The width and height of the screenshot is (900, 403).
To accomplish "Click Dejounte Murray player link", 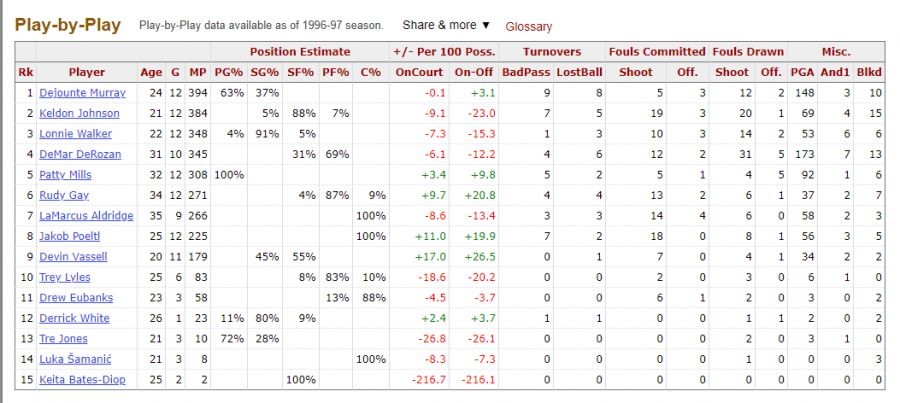I will tap(81, 93).
